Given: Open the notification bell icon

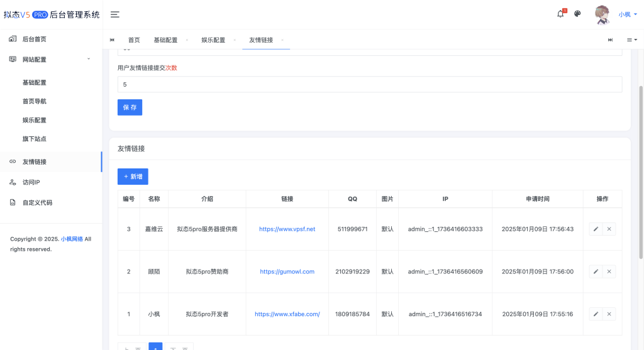Looking at the screenshot, I should [x=560, y=14].
